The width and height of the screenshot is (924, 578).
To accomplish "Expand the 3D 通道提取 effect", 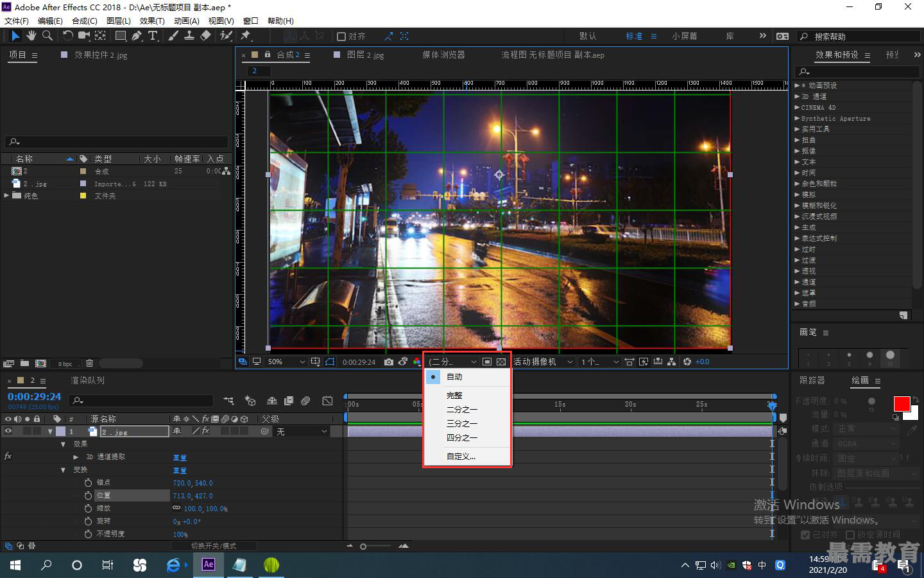I will point(76,457).
